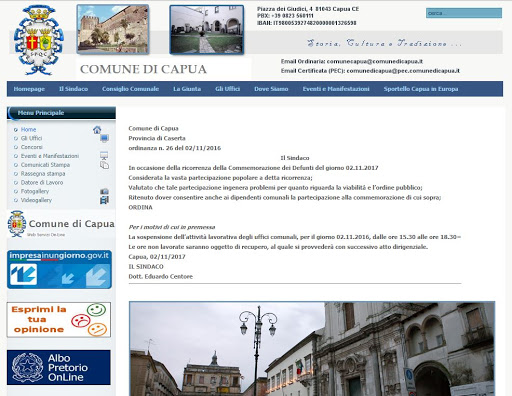Viewport: 512px width, 396px height.
Task: Select Comunicati Stampa in sidebar
Action: pos(45,165)
